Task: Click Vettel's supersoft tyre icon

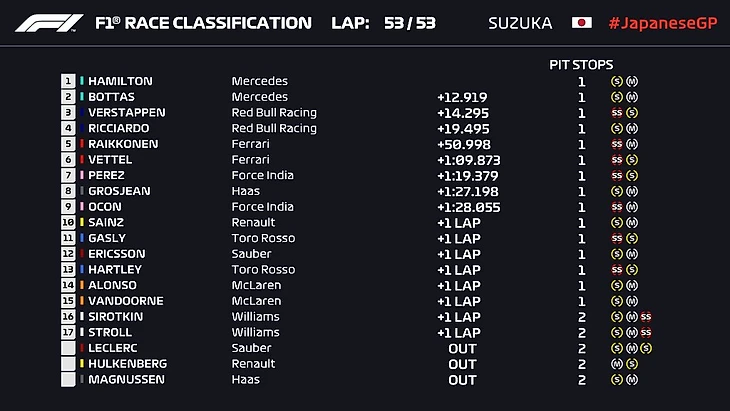Action: 617,160
